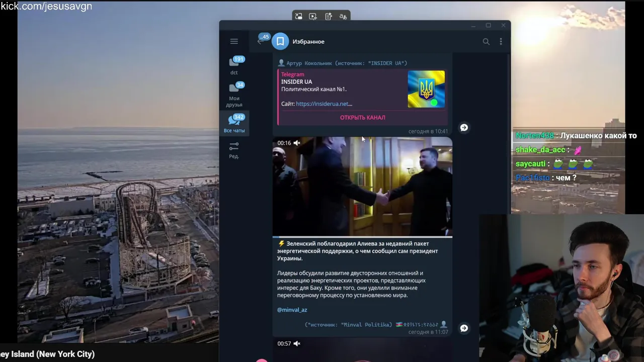Open the dct folder with 191 unread
Screen dimensions: 644x362
[x=234, y=65]
